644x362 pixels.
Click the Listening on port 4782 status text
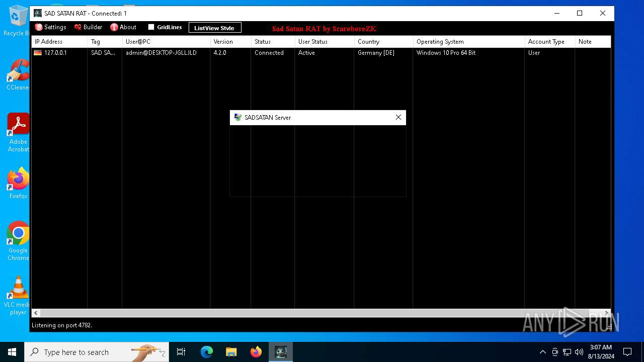[62, 325]
